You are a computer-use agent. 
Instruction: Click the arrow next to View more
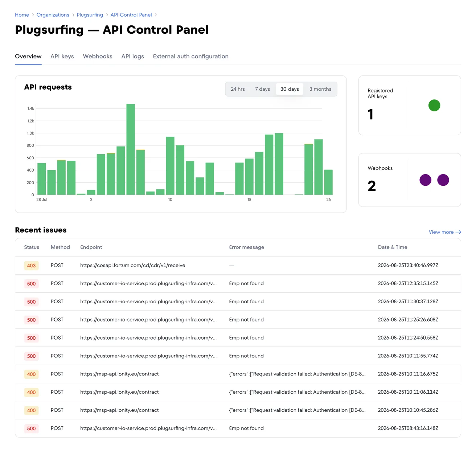tap(458, 232)
